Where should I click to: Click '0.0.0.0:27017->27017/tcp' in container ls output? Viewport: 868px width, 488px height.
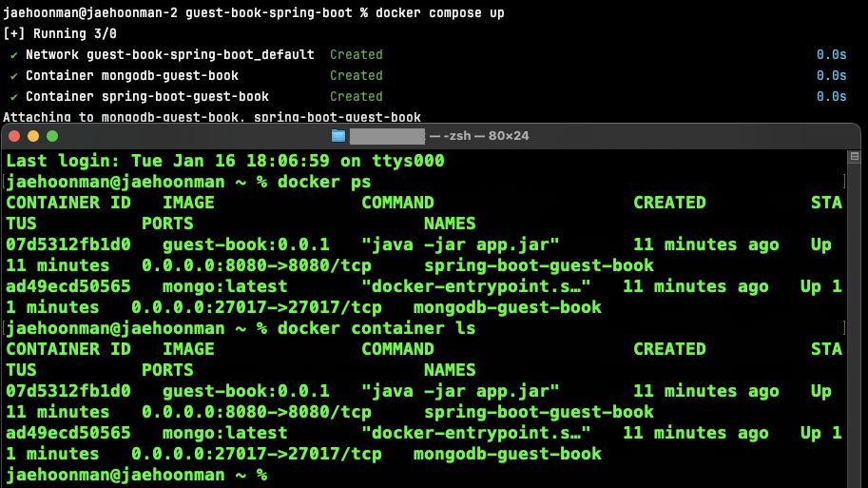click(257, 455)
